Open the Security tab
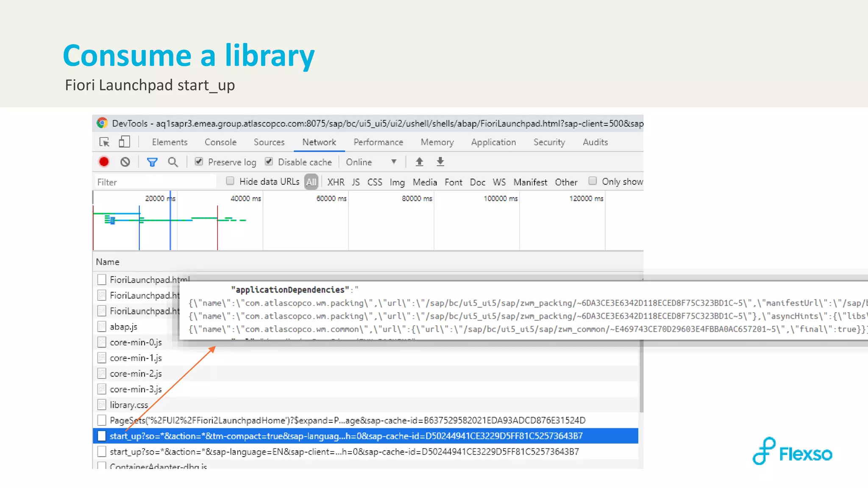The height and width of the screenshot is (488, 868). click(x=549, y=142)
